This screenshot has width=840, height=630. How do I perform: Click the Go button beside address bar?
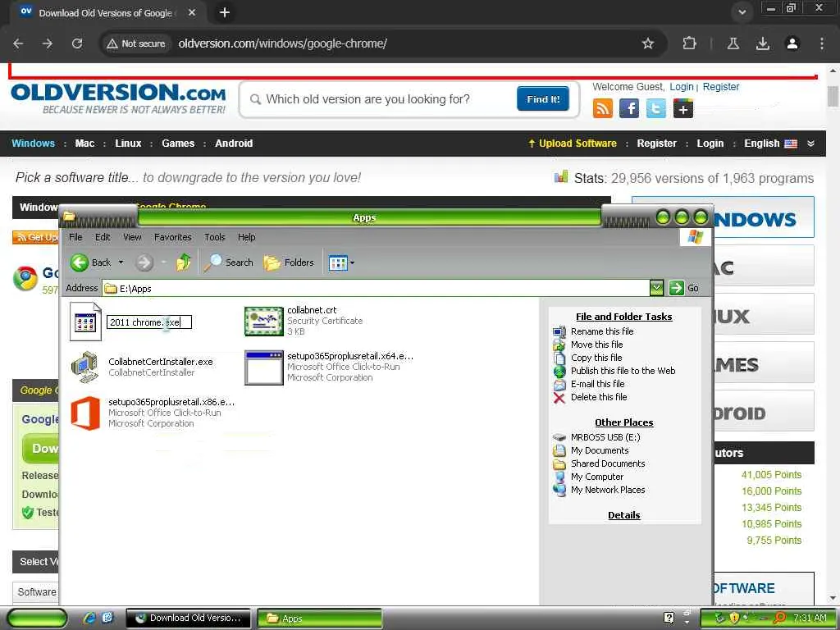coord(683,288)
